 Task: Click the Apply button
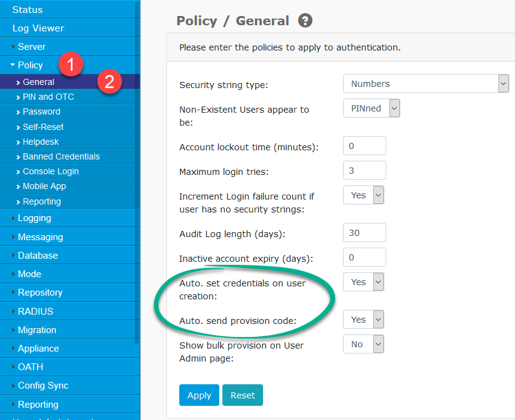click(199, 395)
